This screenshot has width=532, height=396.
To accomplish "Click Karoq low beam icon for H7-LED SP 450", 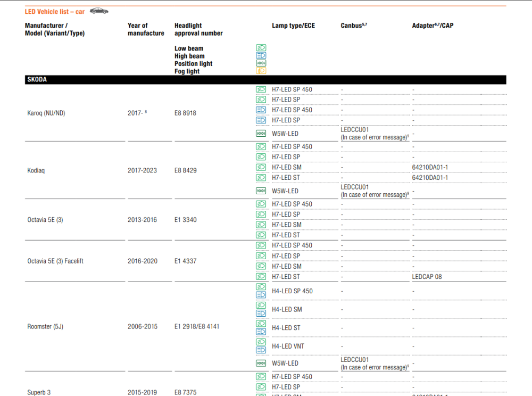I will pyautogui.click(x=261, y=89).
